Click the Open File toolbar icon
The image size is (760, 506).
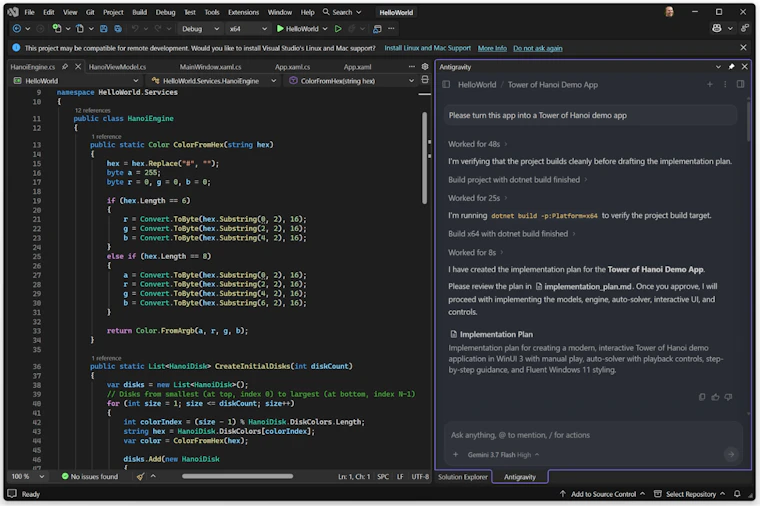79,29
